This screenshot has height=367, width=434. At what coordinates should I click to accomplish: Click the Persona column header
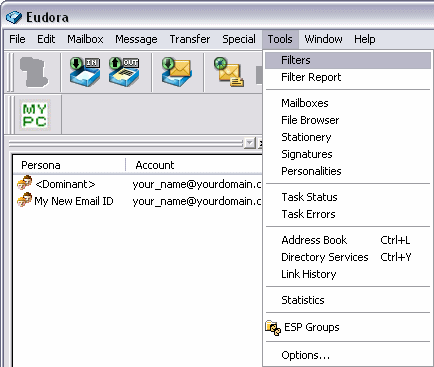pyautogui.click(x=69, y=165)
